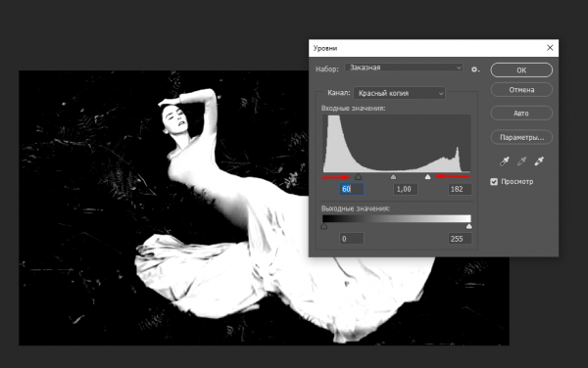The height and width of the screenshot is (368, 588).
Task: Focus the gamma field showing 1,00
Action: (x=406, y=189)
